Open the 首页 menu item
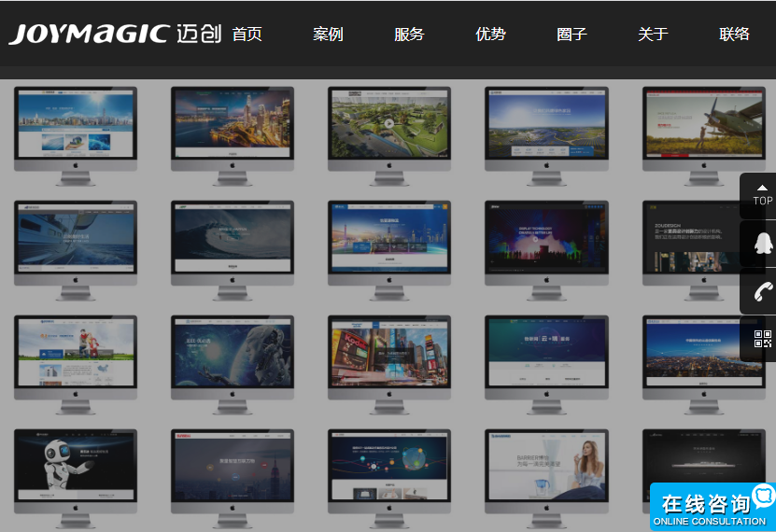 click(x=247, y=35)
